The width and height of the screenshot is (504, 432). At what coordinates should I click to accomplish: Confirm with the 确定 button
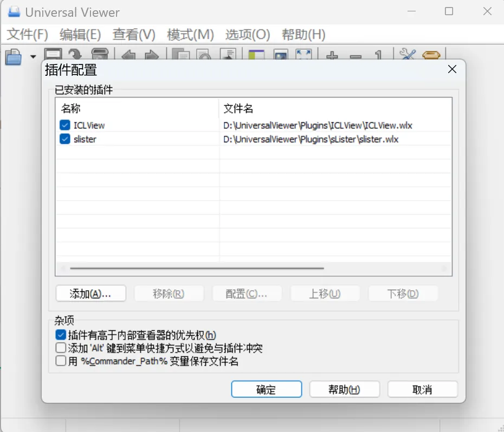tap(267, 389)
